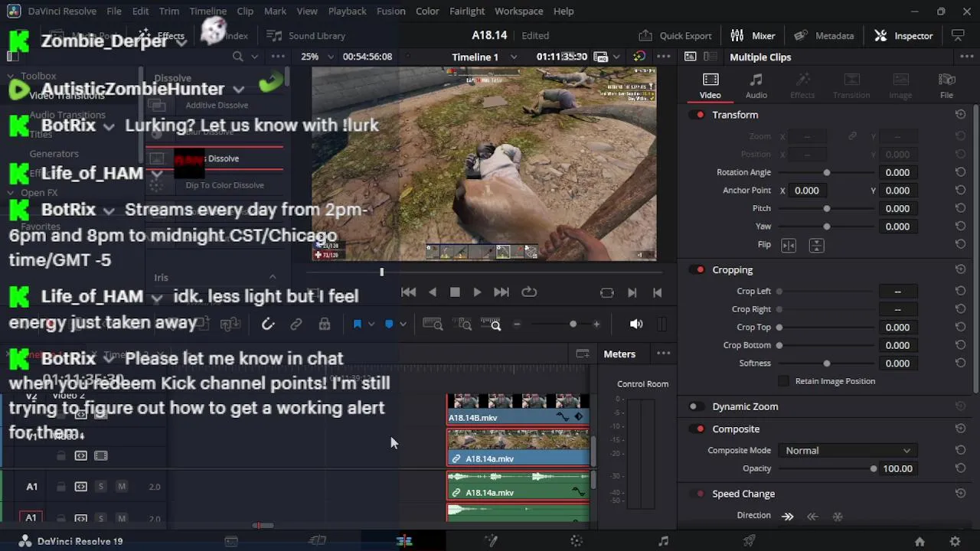Open the viewer three-dot options menu

(x=664, y=57)
